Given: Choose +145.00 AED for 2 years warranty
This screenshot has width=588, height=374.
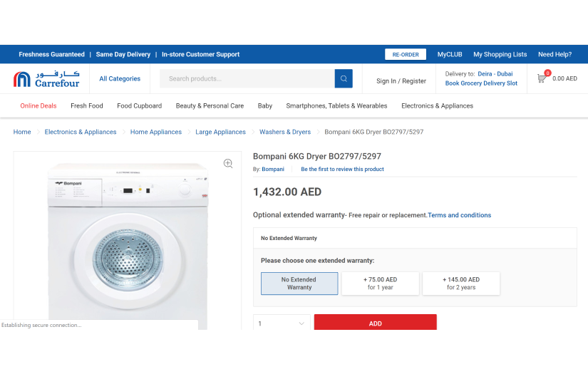Looking at the screenshot, I should click(461, 284).
